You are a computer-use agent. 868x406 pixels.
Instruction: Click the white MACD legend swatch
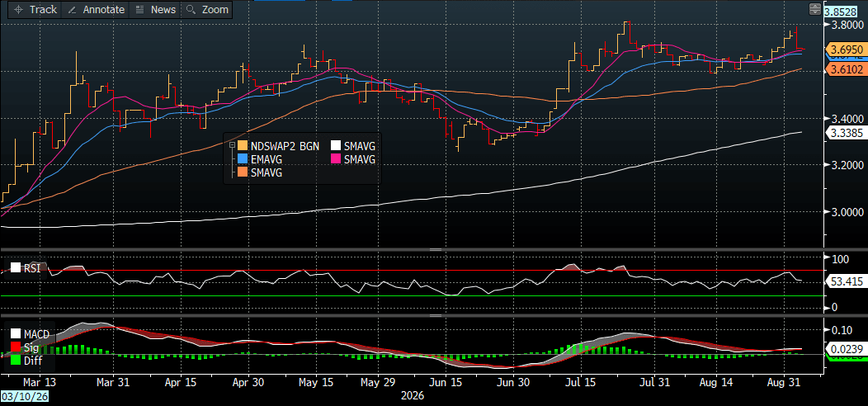(x=16, y=334)
